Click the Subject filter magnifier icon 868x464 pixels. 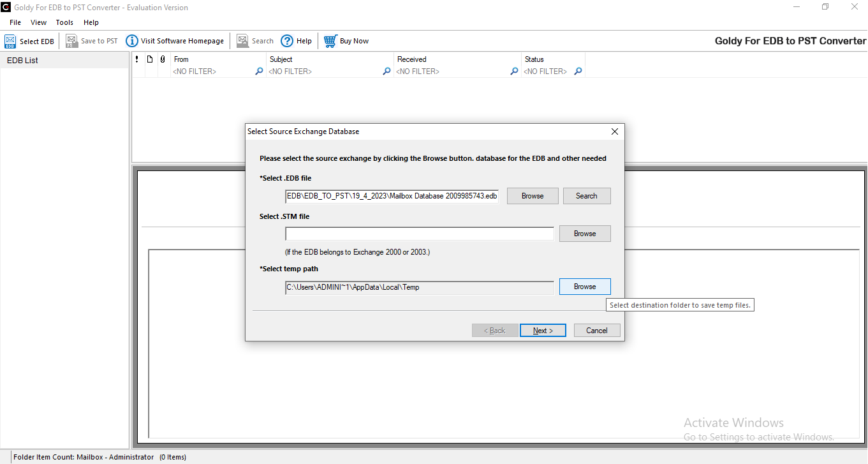pyautogui.click(x=386, y=71)
